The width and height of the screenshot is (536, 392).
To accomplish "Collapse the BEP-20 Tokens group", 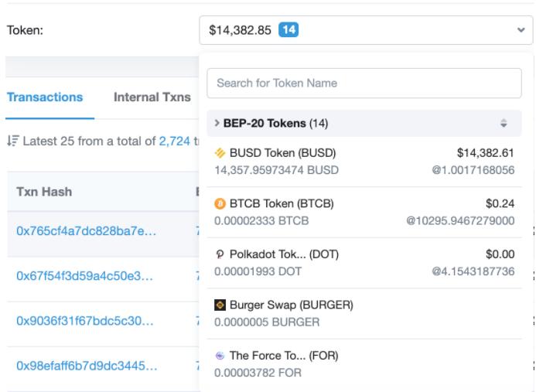I will click(x=217, y=124).
